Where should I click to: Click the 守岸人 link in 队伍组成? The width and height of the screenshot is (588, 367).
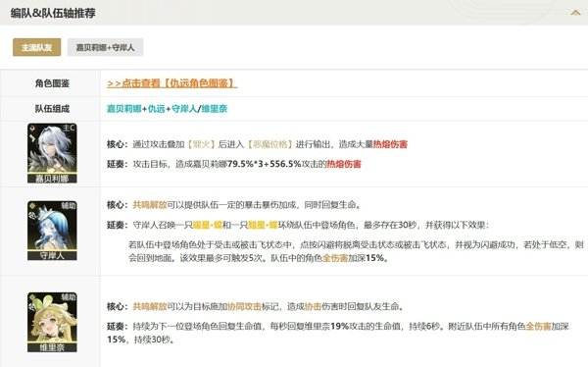point(184,109)
